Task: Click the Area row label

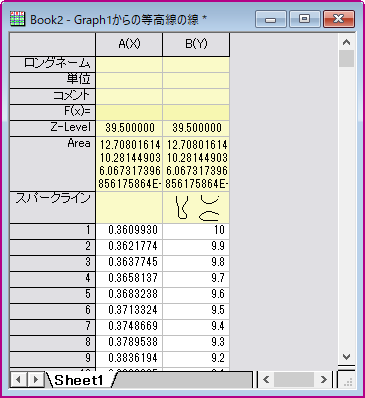Action: point(52,163)
